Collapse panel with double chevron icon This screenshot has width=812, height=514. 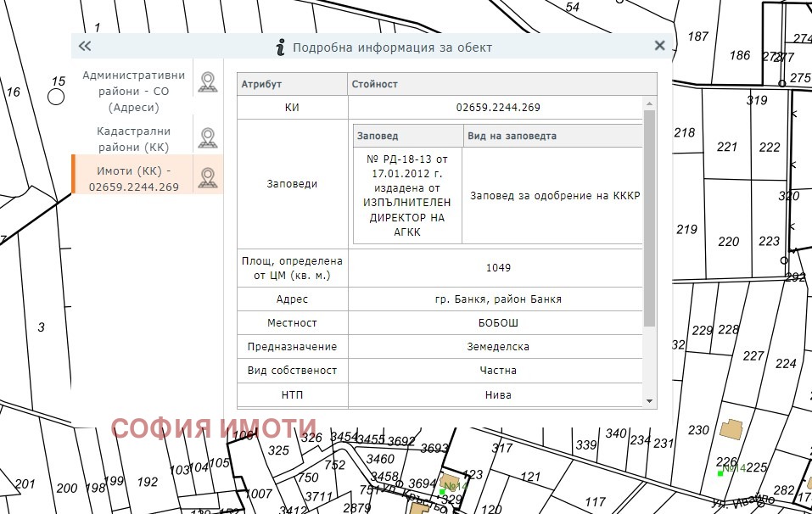pyautogui.click(x=85, y=47)
